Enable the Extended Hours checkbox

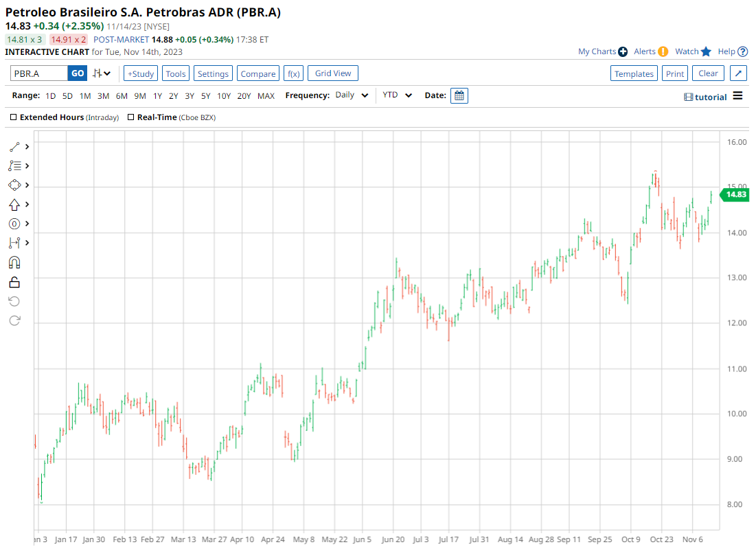14,117
